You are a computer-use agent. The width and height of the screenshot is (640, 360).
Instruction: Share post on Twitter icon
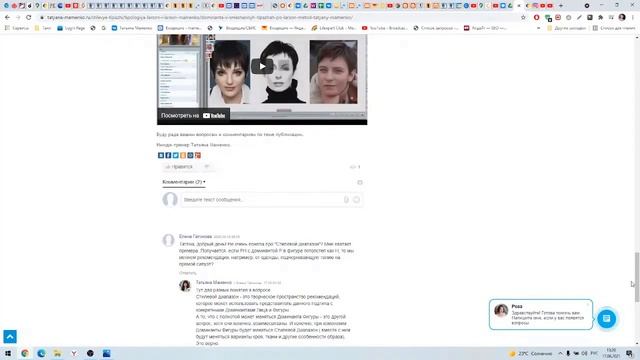pos(176,155)
